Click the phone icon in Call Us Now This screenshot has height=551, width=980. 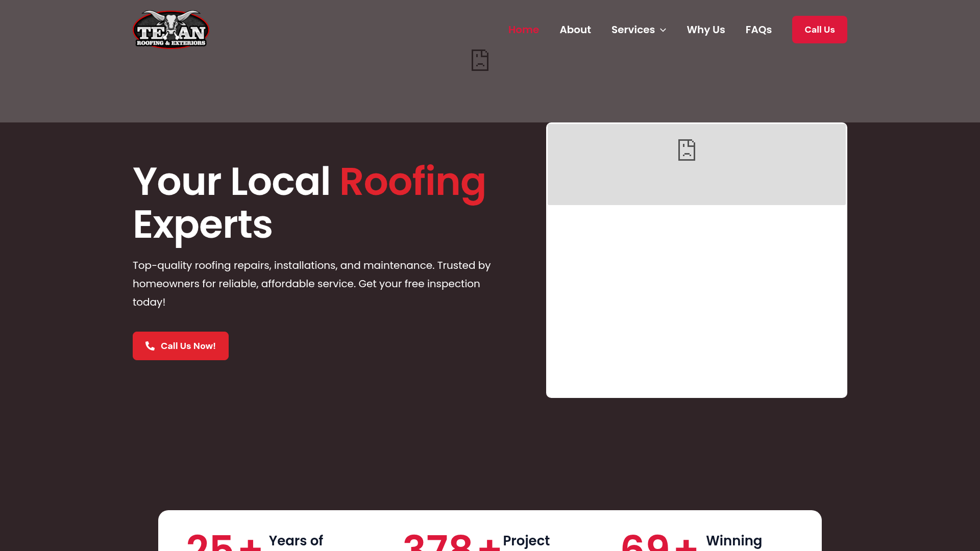[x=150, y=346]
